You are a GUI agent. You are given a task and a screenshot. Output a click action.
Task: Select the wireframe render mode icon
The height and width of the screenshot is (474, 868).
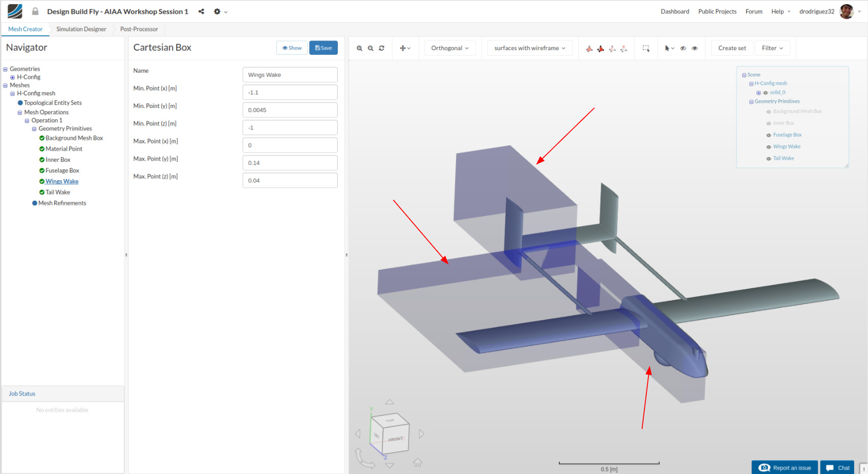click(x=612, y=49)
